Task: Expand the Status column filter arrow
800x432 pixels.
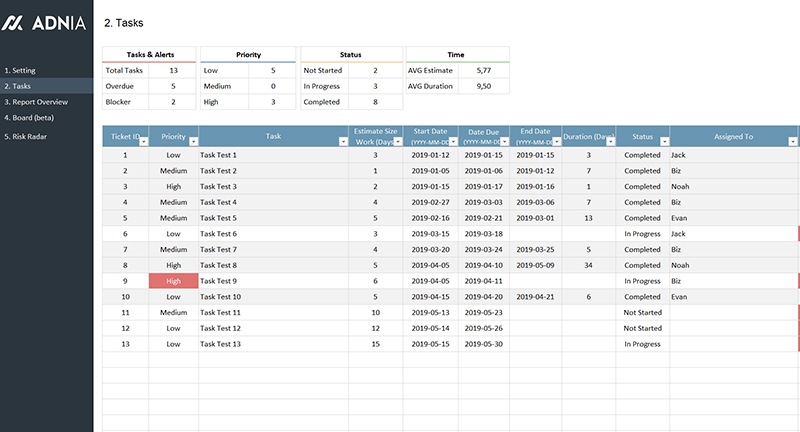Action: pyautogui.click(x=662, y=142)
